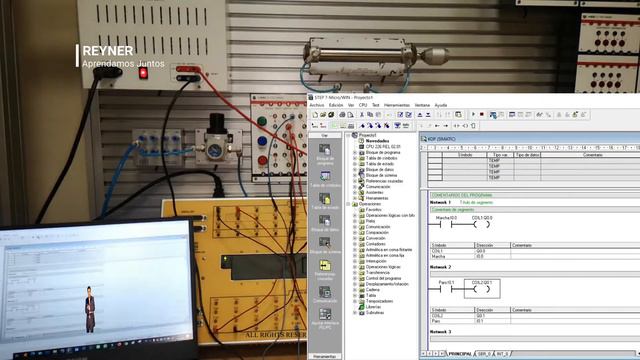The height and width of the screenshot is (360, 640).
Task: Expand the Bloque de programa tree node
Action: coord(355,152)
